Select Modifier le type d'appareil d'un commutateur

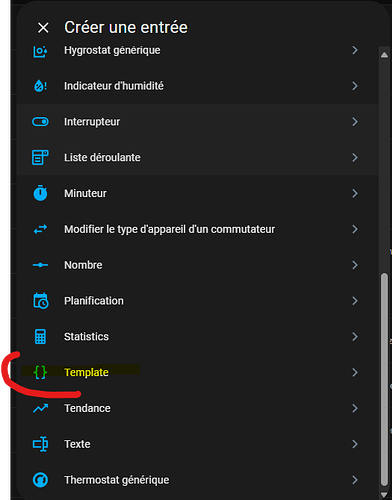(x=197, y=229)
